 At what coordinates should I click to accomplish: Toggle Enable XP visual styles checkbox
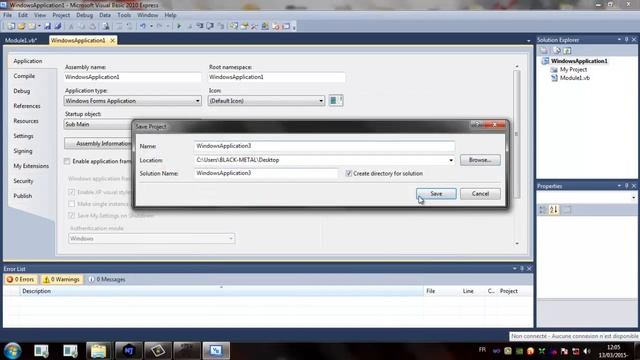[72, 192]
